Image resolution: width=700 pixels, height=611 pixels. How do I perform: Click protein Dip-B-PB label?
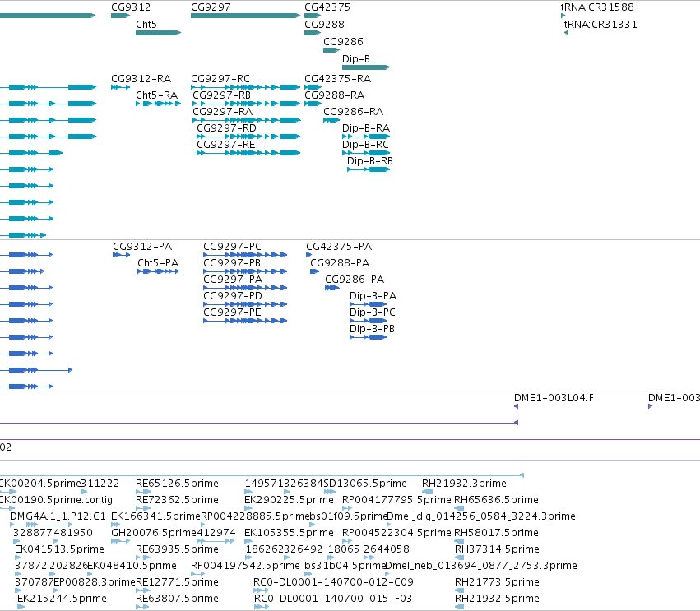tap(373, 330)
